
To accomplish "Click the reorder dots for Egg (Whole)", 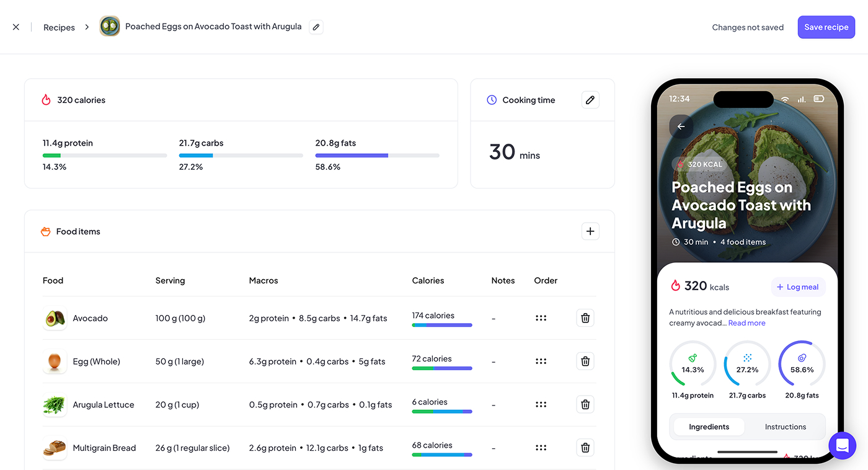I will pyautogui.click(x=541, y=361).
